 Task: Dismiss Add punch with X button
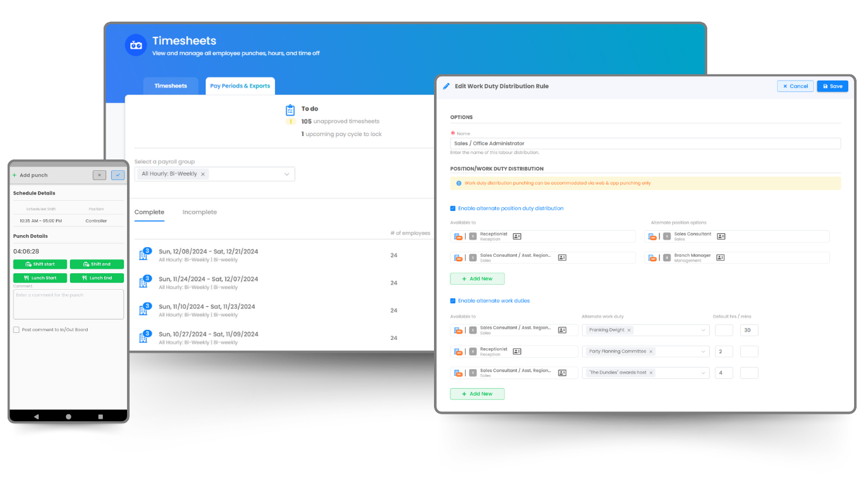(99, 175)
